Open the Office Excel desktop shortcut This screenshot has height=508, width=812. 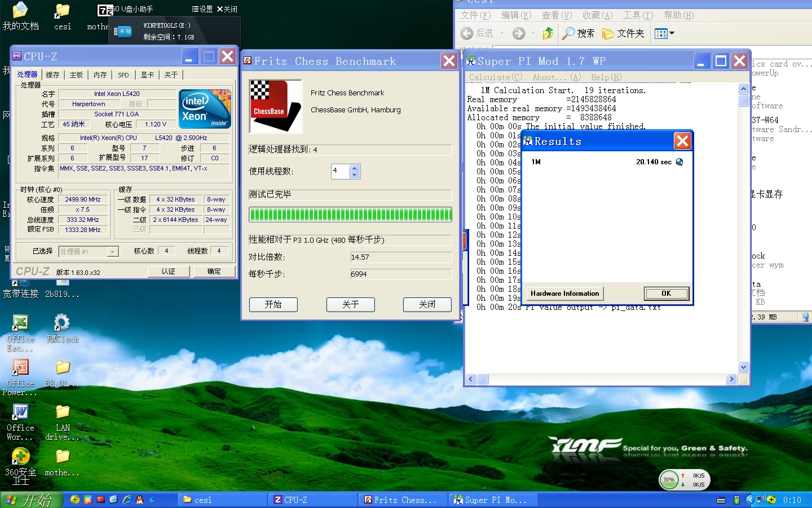point(20,333)
